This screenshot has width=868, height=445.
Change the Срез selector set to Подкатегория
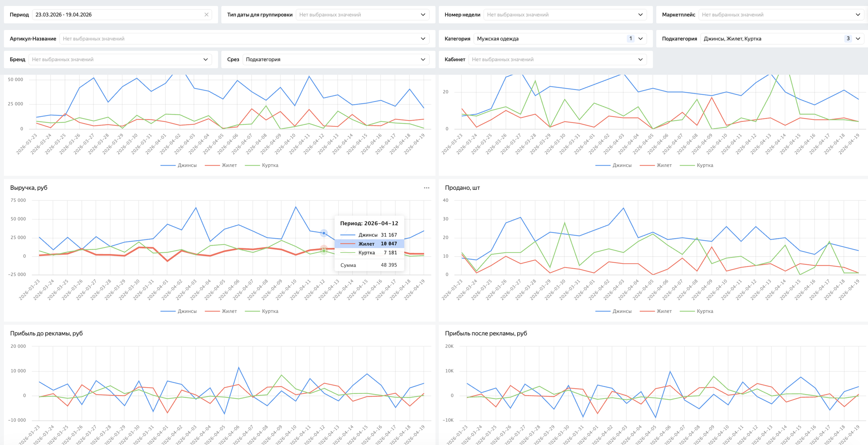point(336,59)
